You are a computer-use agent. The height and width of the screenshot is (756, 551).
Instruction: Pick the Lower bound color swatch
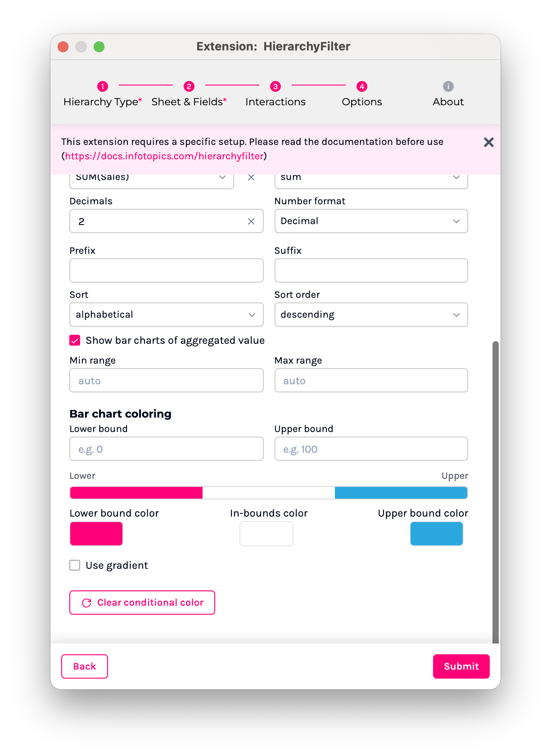click(x=96, y=534)
